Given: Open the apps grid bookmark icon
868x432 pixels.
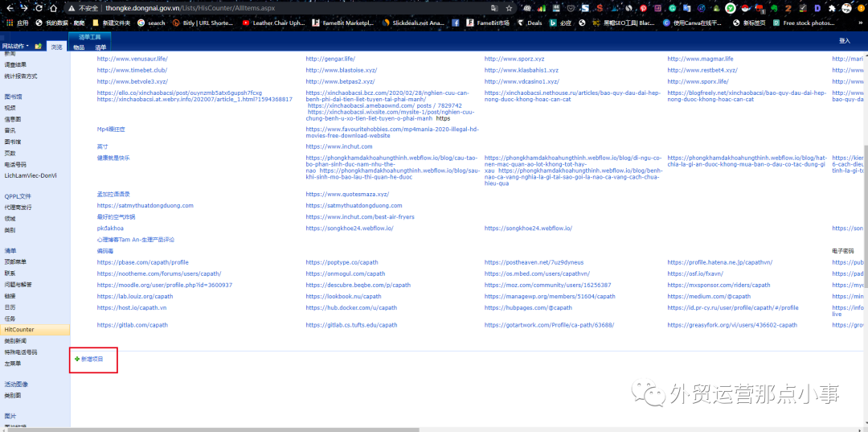Looking at the screenshot, I should coord(10,23).
